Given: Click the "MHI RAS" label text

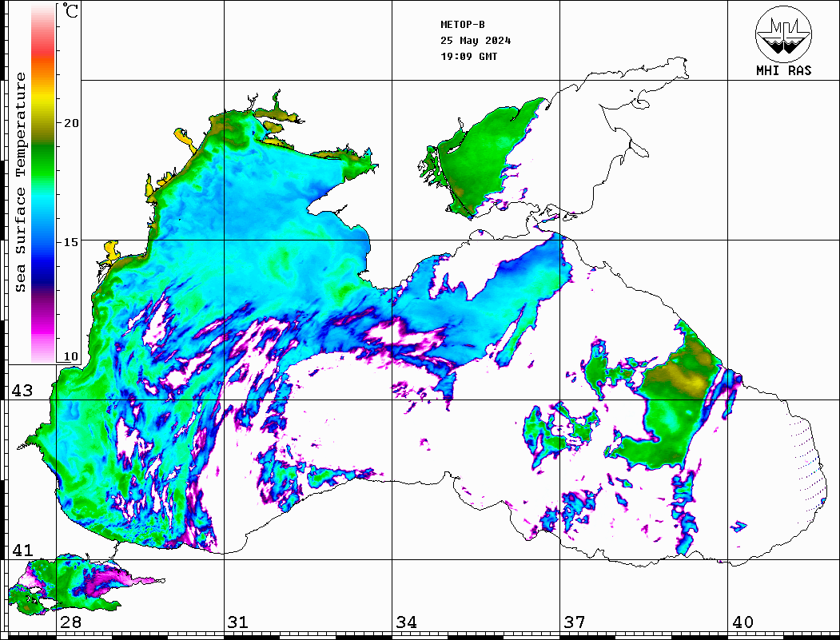Looking at the screenshot, I should click(x=783, y=70).
